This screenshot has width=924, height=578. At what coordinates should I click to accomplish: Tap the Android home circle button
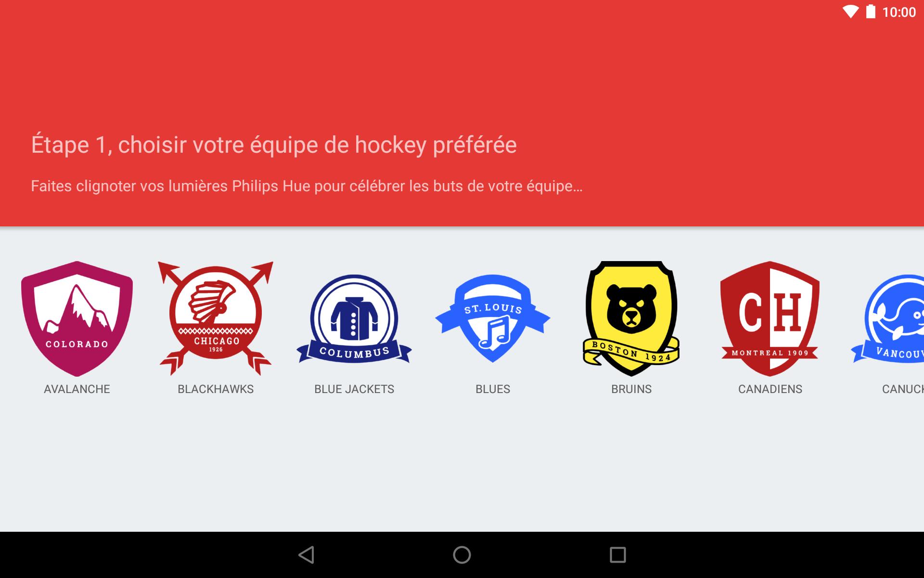(x=462, y=555)
